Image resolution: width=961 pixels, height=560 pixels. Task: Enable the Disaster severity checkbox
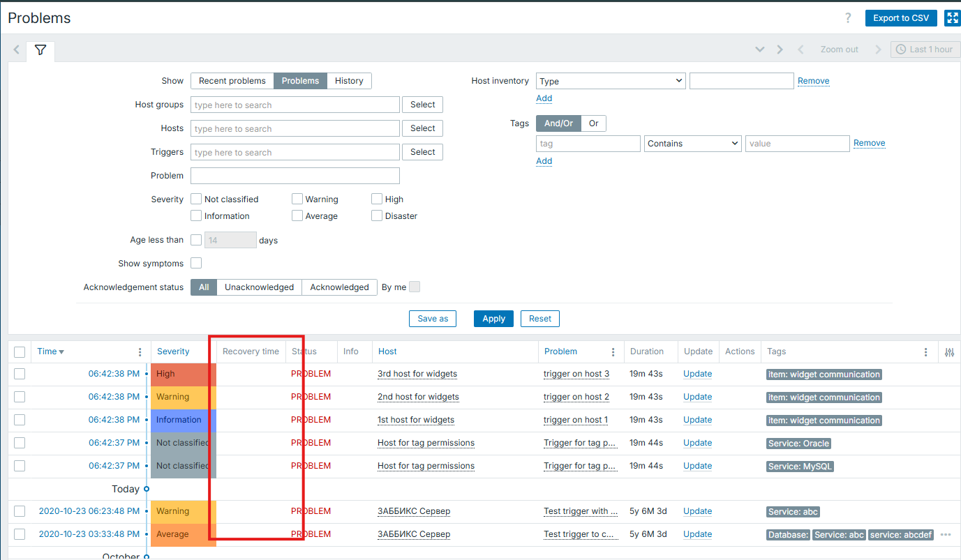(377, 216)
